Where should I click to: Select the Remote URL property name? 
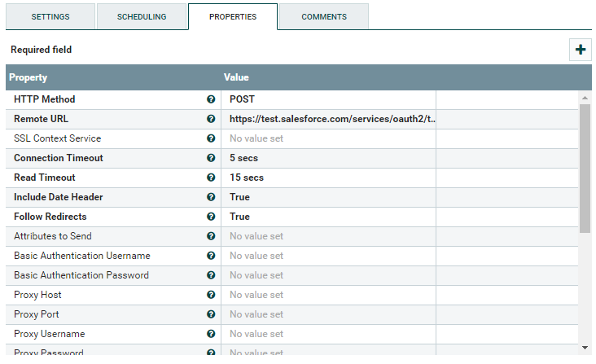41,119
